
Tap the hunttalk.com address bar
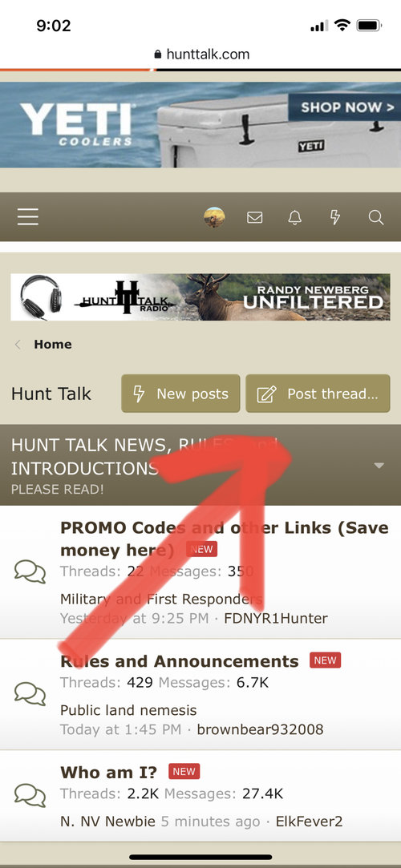coord(200,55)
